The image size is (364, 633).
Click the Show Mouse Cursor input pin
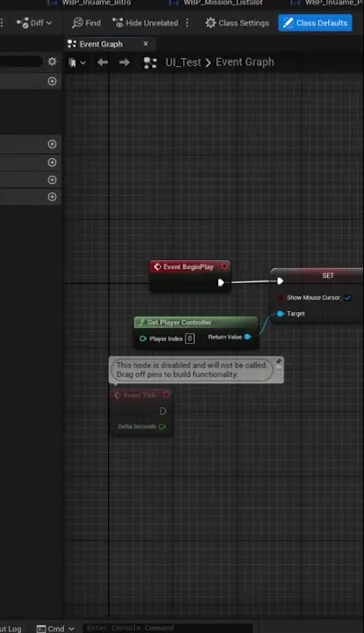[280, 298]
